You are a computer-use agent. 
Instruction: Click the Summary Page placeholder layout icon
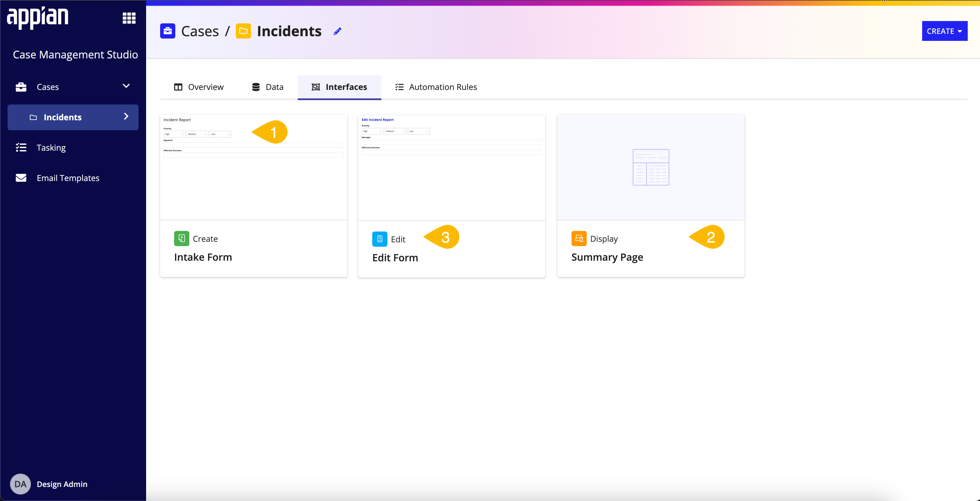pyautogui.click(x=650, y=167)
